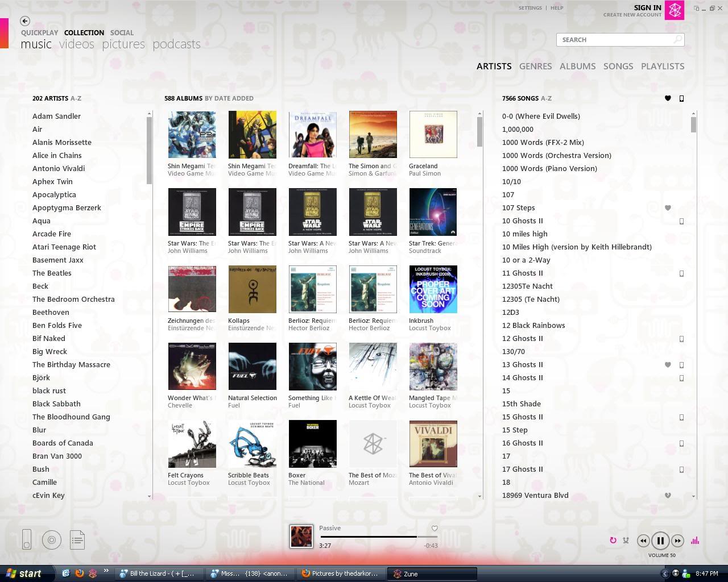Open the playlist document icon

point(77,540)
